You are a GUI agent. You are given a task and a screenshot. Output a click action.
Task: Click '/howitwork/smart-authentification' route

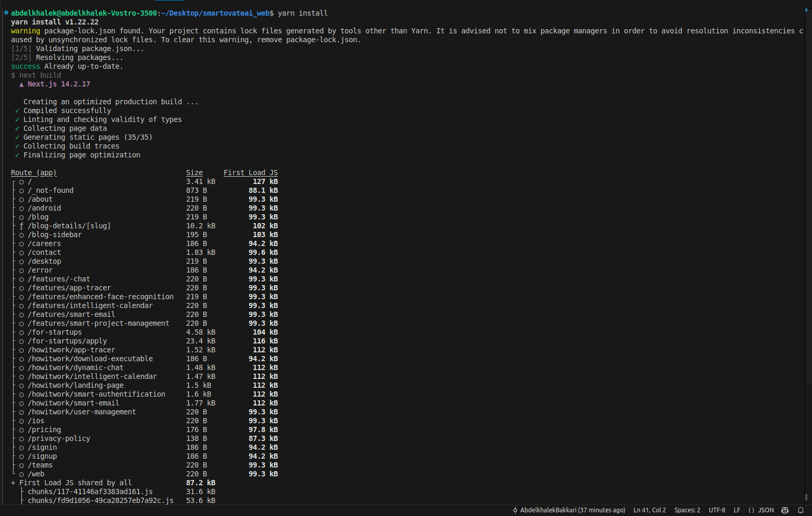[x=96, y=394]
